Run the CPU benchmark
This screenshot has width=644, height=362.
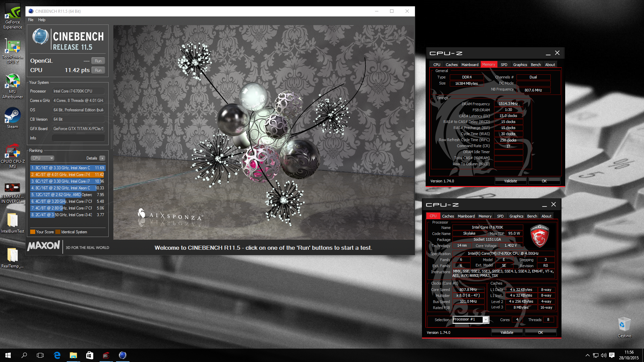pos(98,70)
